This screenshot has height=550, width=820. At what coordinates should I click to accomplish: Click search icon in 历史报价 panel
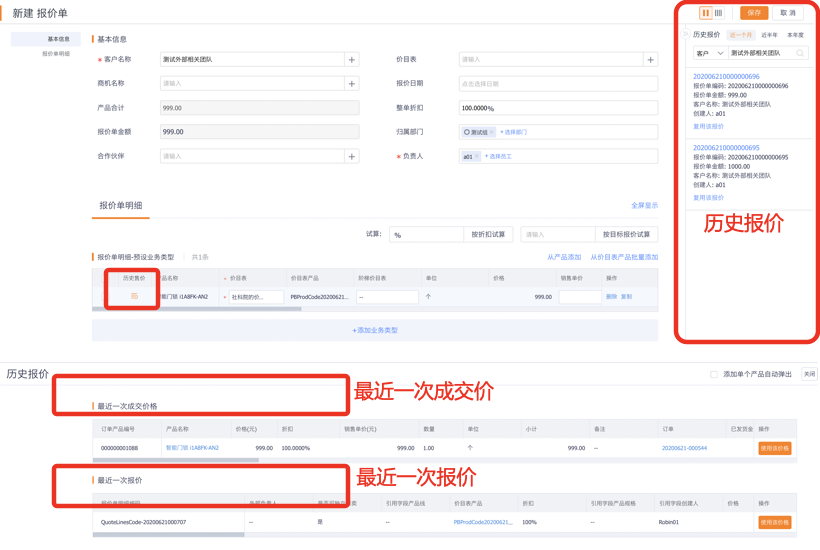[801, 52]
